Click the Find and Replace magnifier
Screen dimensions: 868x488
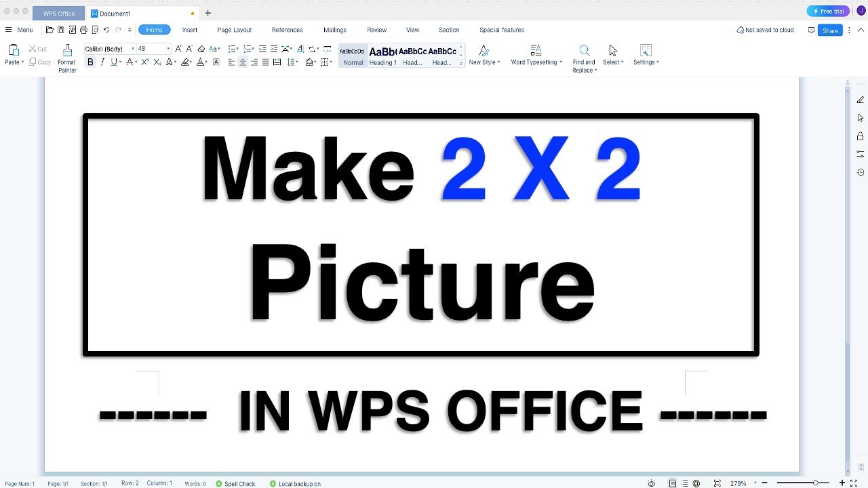pos(584,50)
